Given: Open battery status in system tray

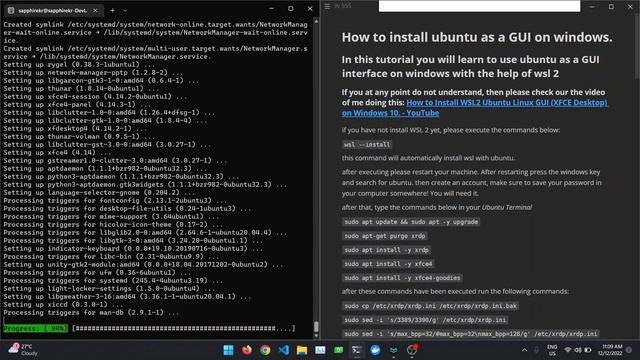Looking at the screenshot, I should 588,350.
